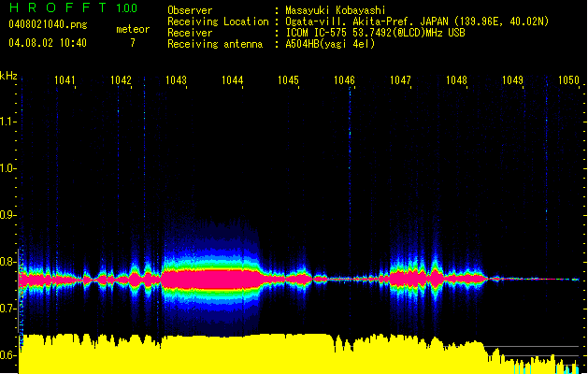Click the Receiving Location label
588x374 pixels.
click(x=218, y=22)
